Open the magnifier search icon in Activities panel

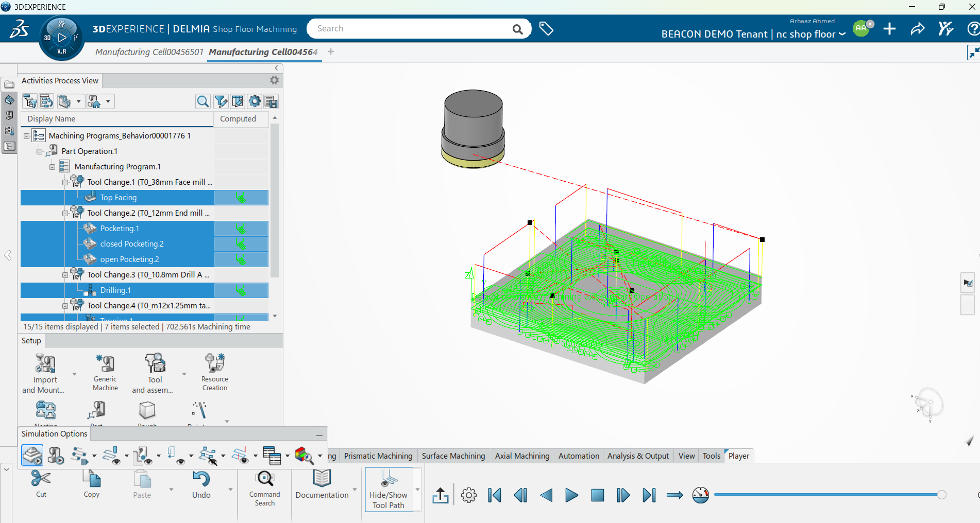tap(203, 101)
